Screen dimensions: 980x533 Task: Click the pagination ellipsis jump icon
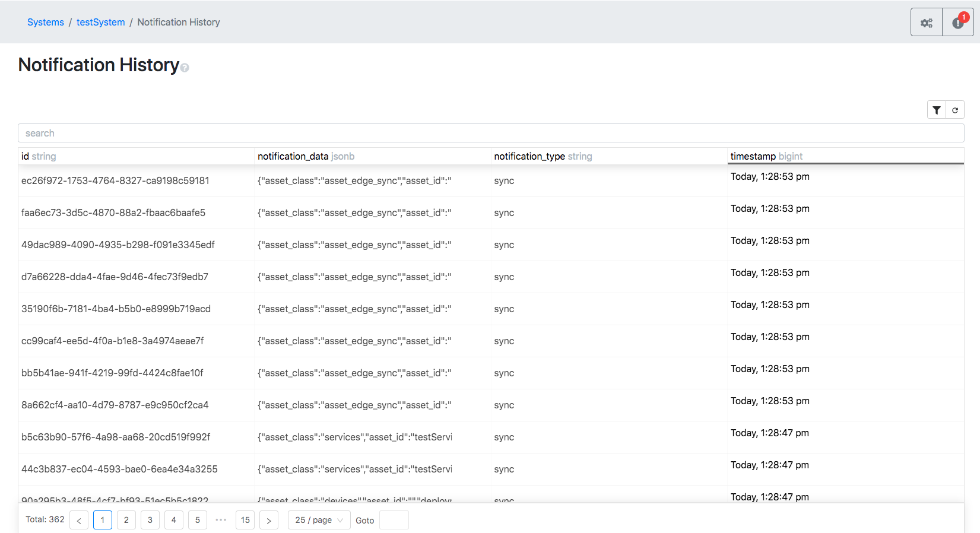221,520
